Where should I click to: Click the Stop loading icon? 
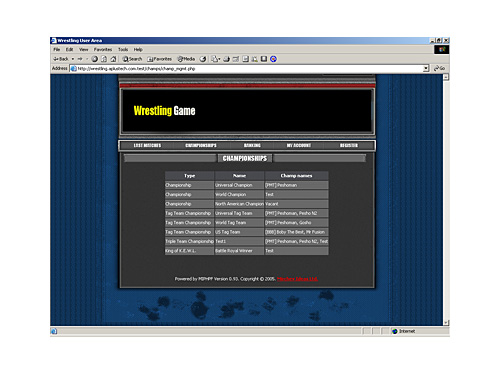(x=95, y=59)
